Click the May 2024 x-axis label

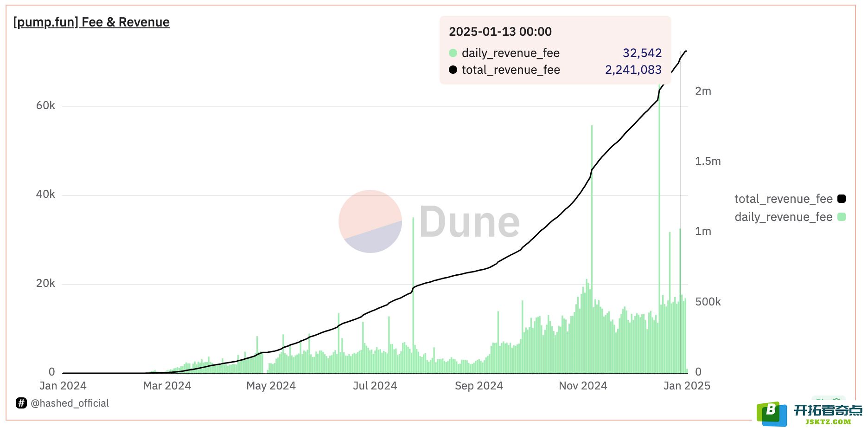click(x=271, y=386)
